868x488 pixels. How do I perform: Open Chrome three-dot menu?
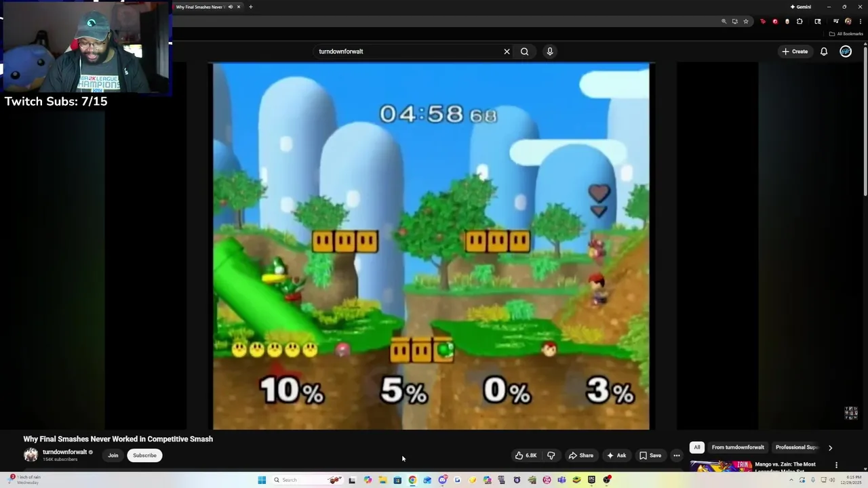pyautogui.click(x=861, y=22)
